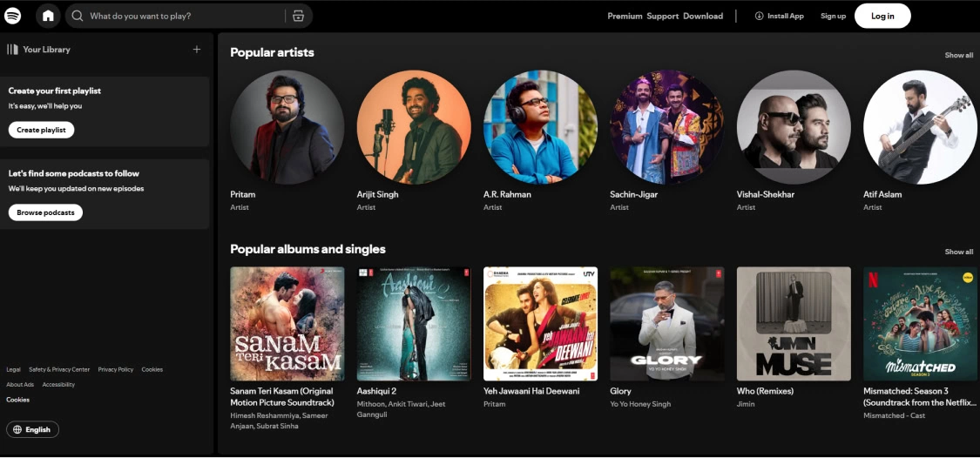The image size is (980, 458).
Task: Open Vishal-Shekhar artist photo
Action: tap(794, 127)
